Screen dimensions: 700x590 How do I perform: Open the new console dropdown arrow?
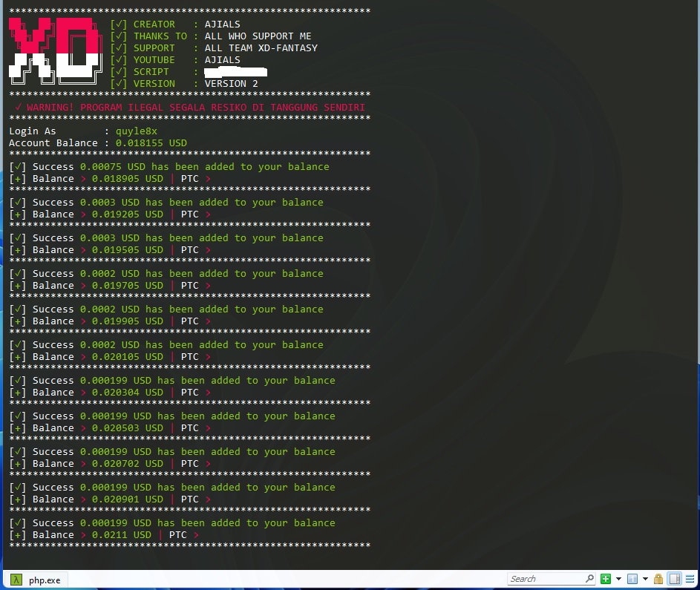[618, 579]
